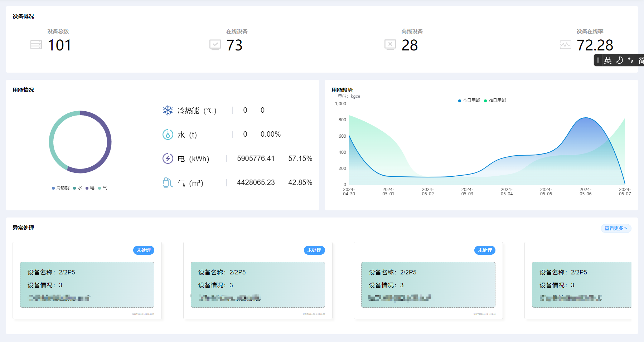
Task: Click the 用能情况 panel title
Action: coord(23,90)
